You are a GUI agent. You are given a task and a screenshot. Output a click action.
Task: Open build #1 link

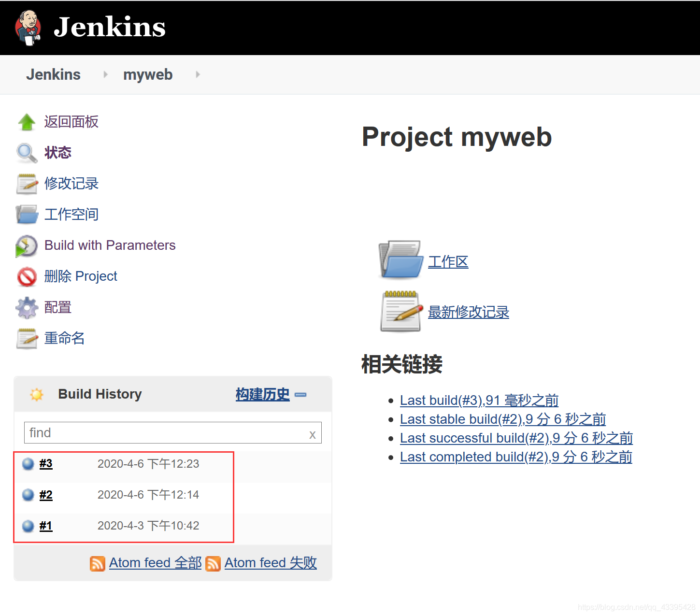coord(46,526)
